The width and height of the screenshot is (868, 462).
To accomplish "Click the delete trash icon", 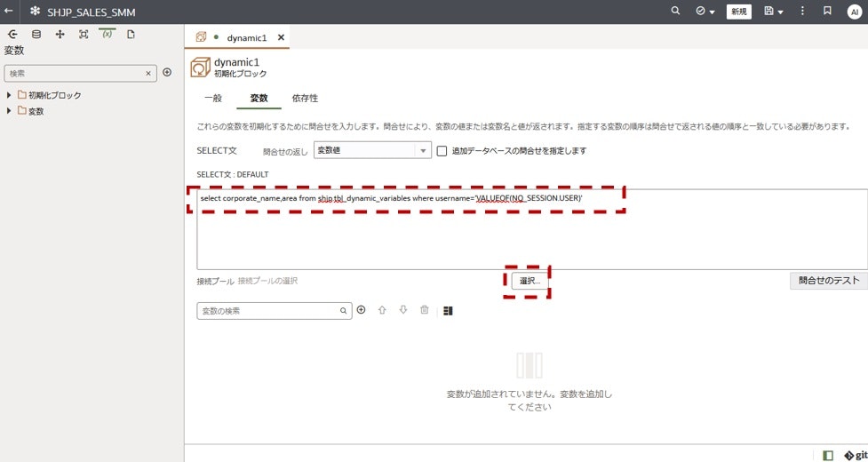I will click(x=424, y=310).
